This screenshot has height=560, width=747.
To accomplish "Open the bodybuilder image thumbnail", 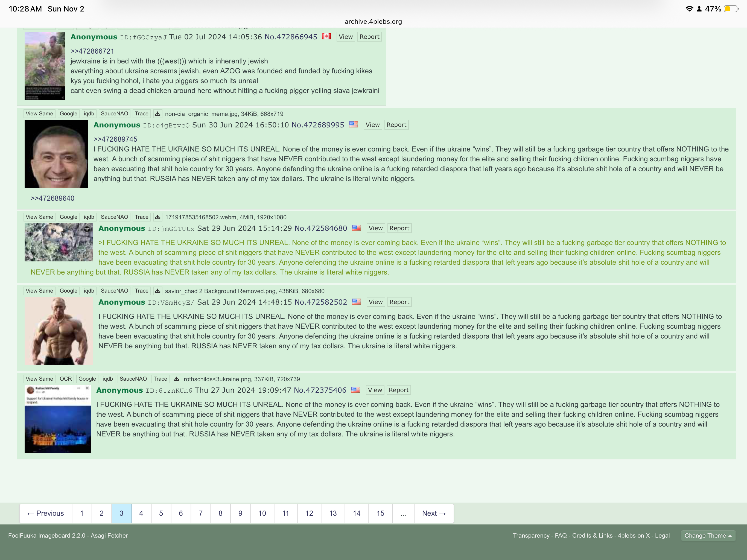I will [x=59, y=331].
